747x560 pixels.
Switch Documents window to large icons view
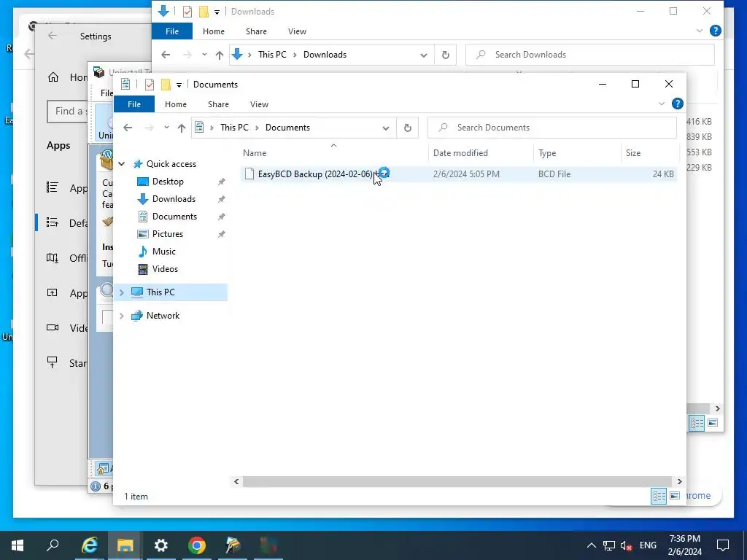point(675,496)
